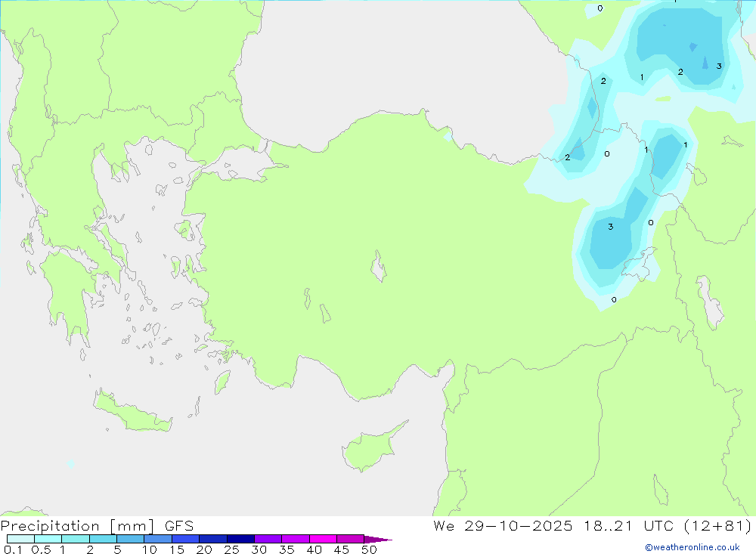Click the "Precipitation [mm]" title text

coord(77,526)
